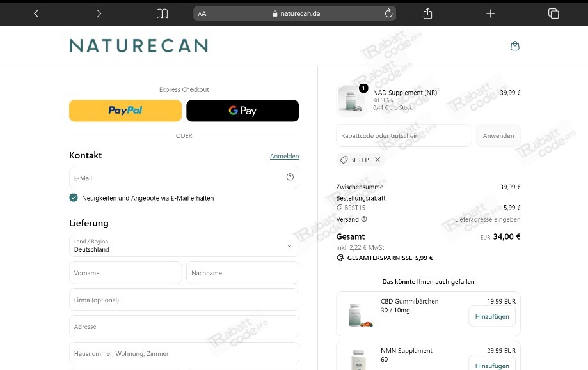Click the naturecan.de address bar
Image resolution: width=588 pixels, height=370 pixels.
(295, 13)
